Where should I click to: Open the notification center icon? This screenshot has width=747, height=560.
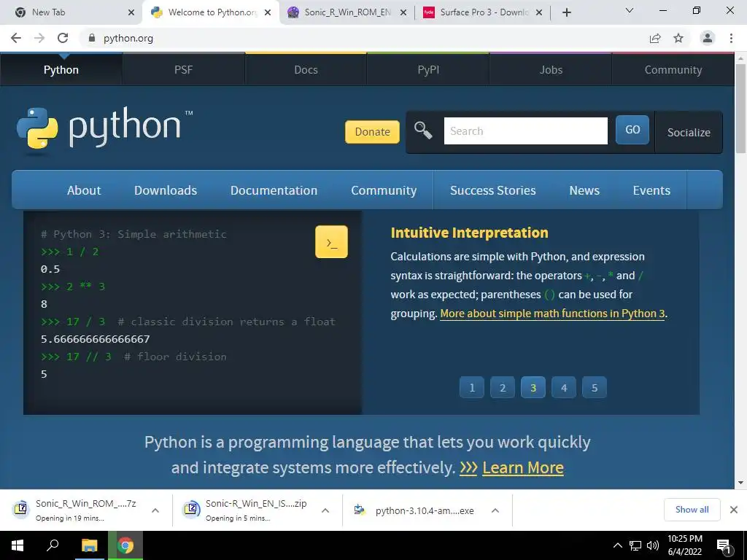[x=724, y=546]
